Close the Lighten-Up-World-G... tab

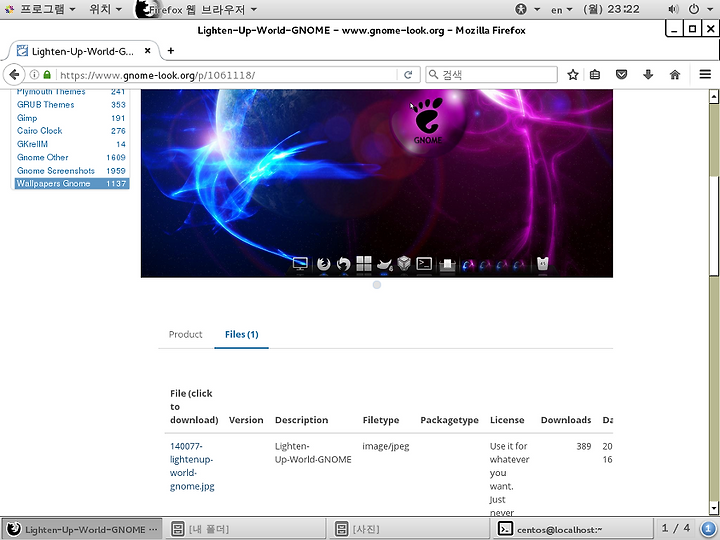147,51
